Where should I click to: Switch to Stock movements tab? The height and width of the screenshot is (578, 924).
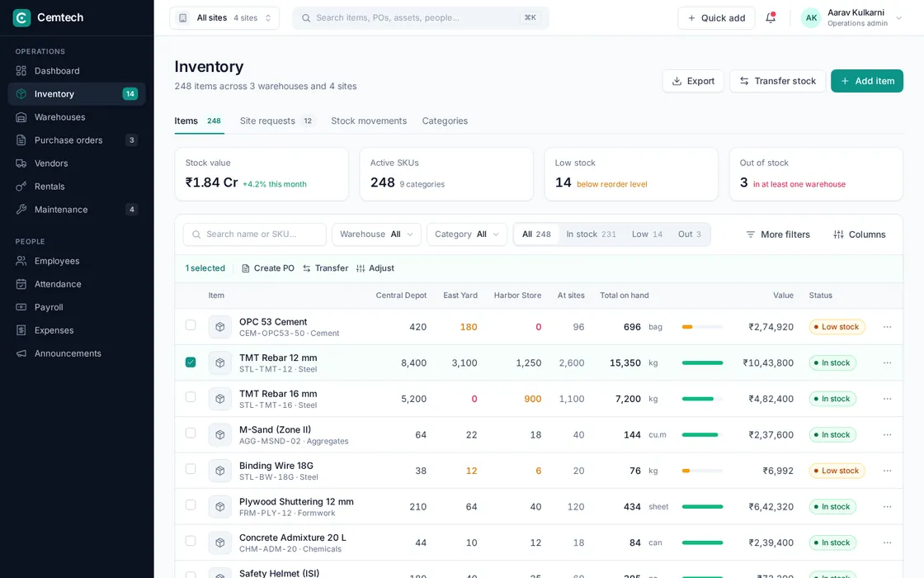(x=369, y=121)
